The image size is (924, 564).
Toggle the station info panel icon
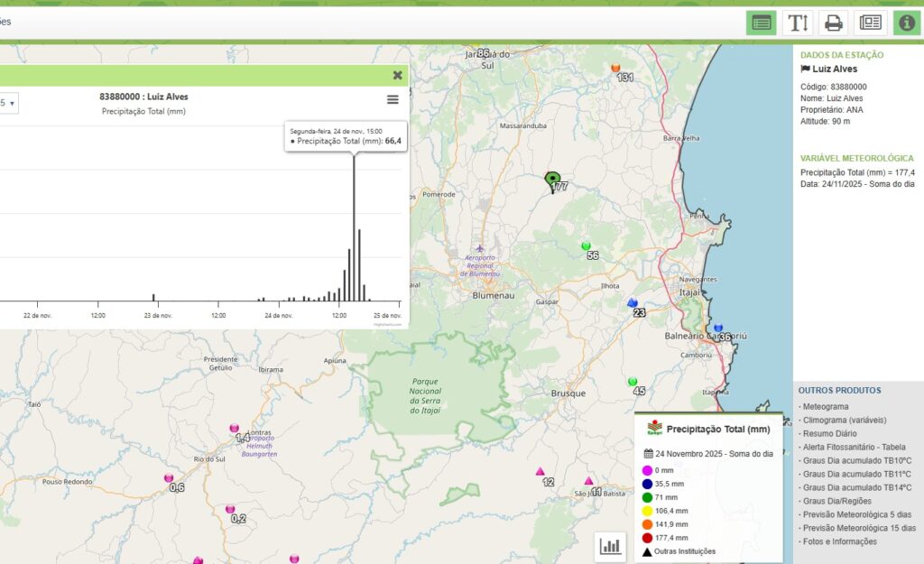tap(906, 23)
